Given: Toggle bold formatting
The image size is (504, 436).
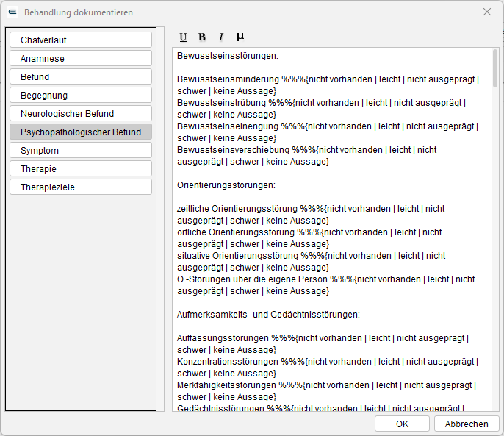Looking at the screenshot, I should point(202,37).
